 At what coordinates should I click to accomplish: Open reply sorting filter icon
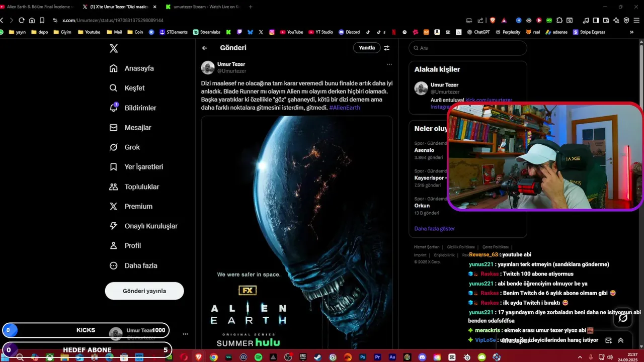click(x=386, y=48)
